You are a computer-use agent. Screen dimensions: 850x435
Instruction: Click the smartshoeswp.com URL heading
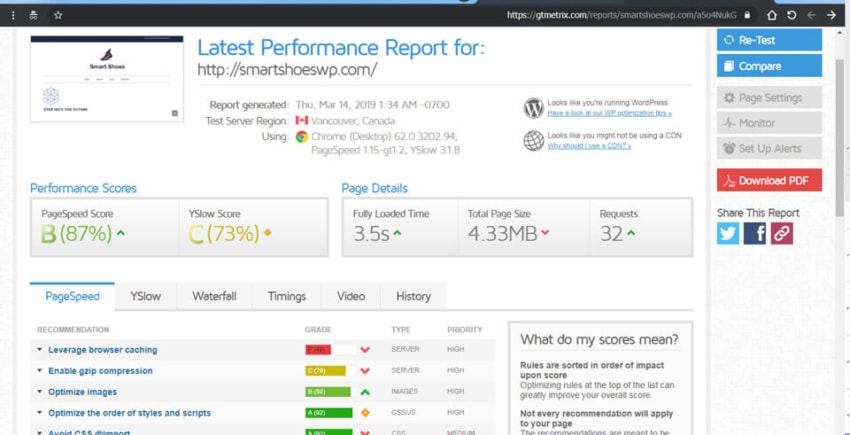[286, 70]
